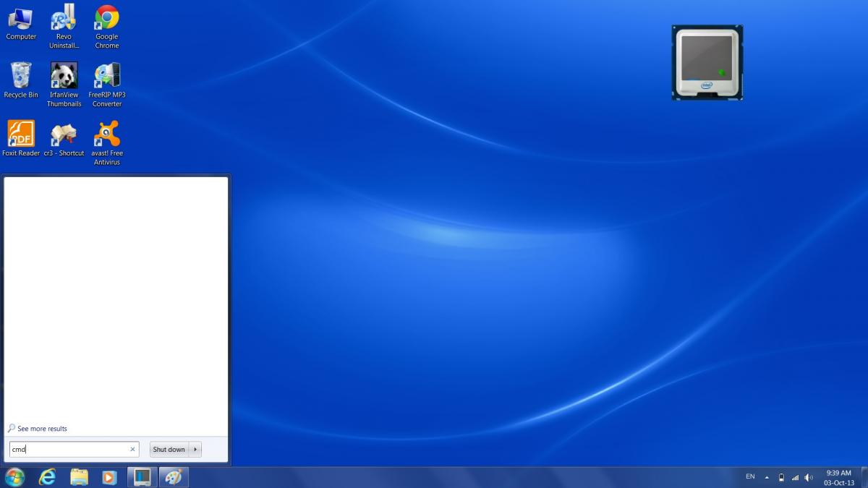Select the FreeRIP MP3 Converter shortcut
Screen dimensions: 868x488
point(106,85)
